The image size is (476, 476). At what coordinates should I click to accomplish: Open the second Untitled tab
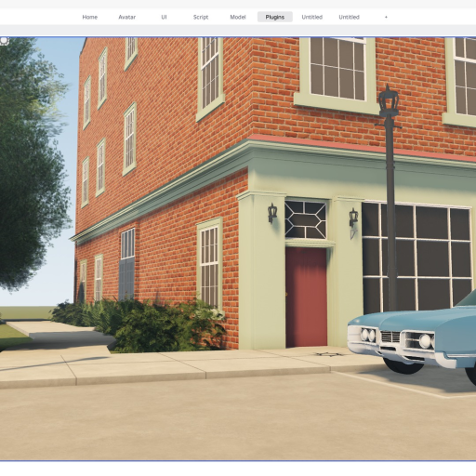point(349,17)
